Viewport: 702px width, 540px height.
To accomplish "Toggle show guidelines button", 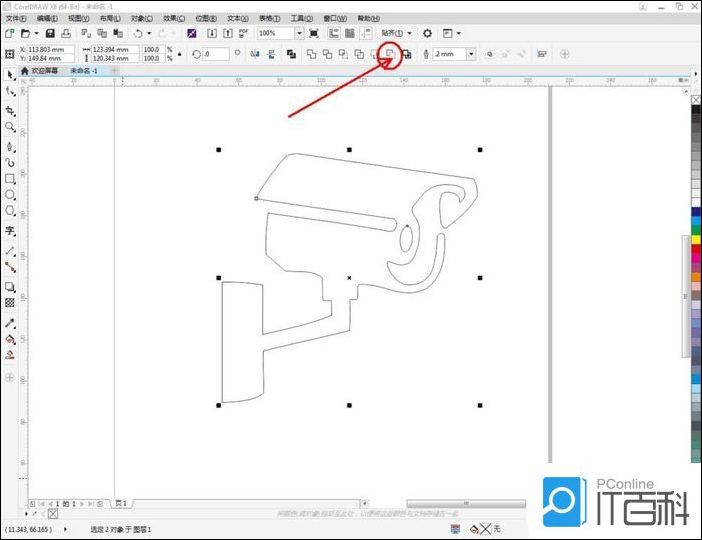I will pyautogui.click(x=366, y=33).
